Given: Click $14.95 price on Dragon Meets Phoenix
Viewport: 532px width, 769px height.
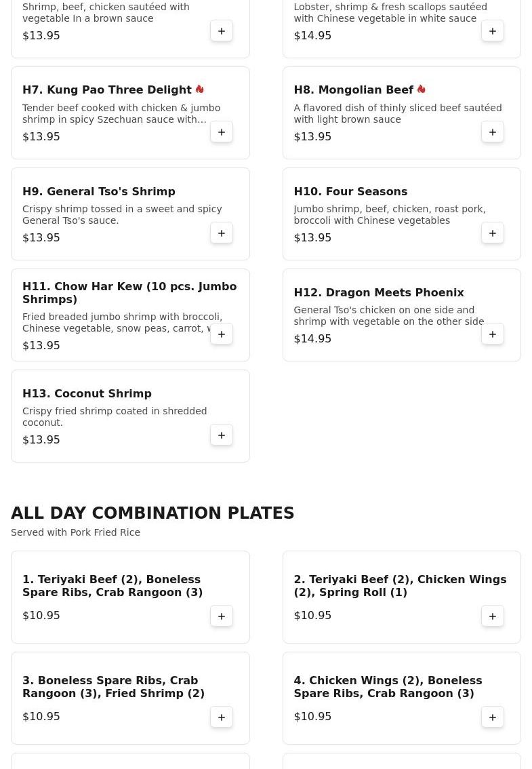Looking at the screenshot, I should [312, 339].
